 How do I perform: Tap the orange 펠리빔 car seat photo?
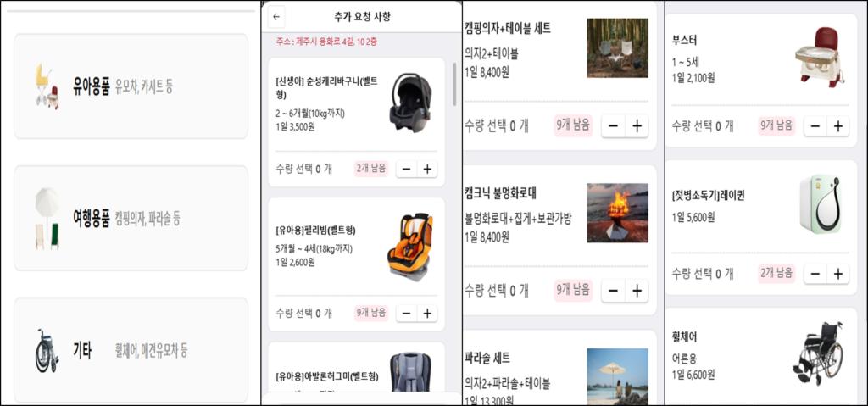pyautogui.click(x=410, y=246)
